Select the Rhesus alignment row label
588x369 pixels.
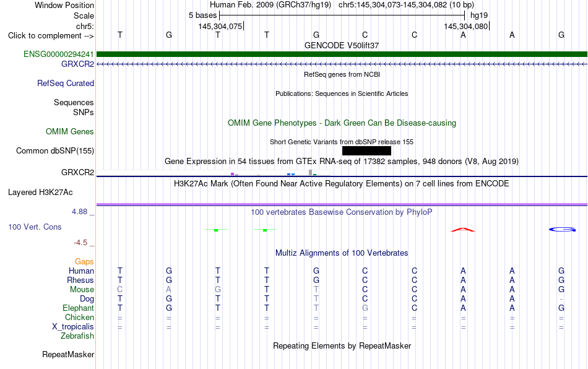point(80,280)
